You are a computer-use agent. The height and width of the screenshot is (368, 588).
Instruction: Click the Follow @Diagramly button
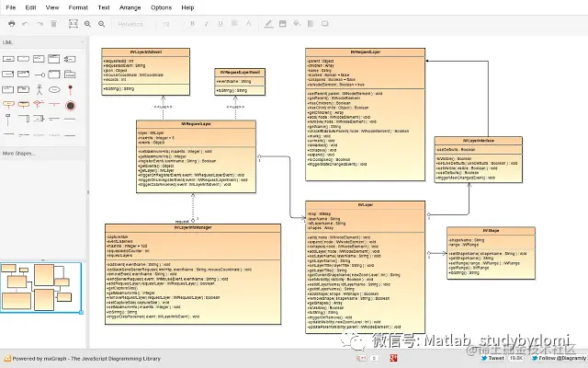click(x=559, y=358)
